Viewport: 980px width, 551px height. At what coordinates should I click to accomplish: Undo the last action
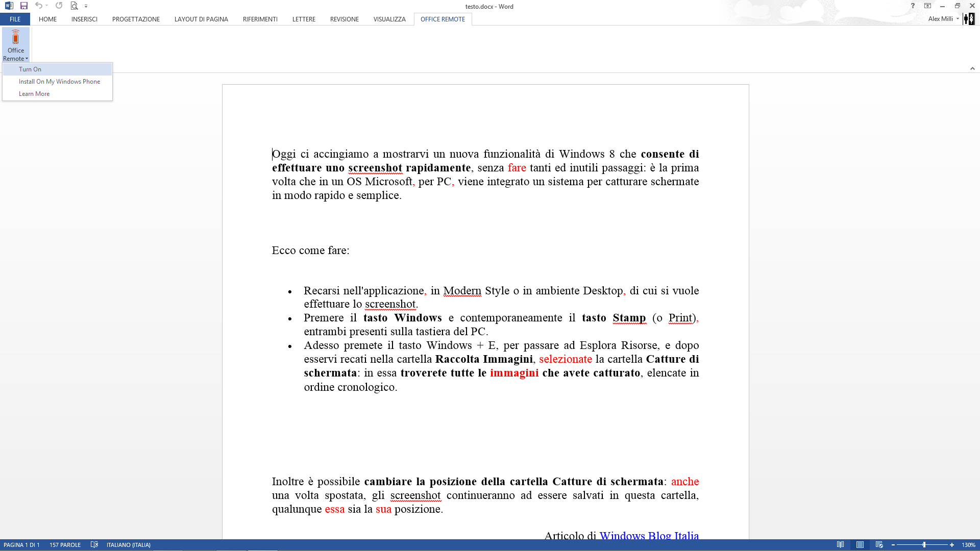pyautogui.click(x=38, y=6)
